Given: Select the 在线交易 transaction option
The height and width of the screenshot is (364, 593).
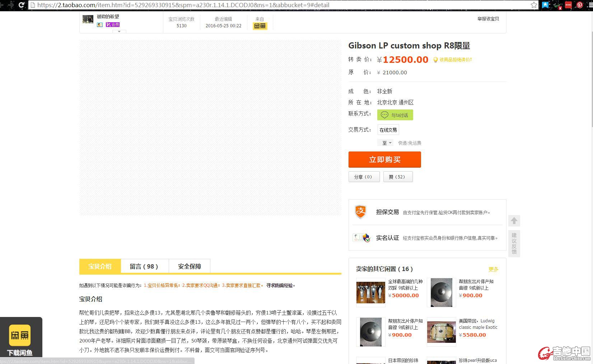Looking at the screenshot, I should tap(388, 130).
